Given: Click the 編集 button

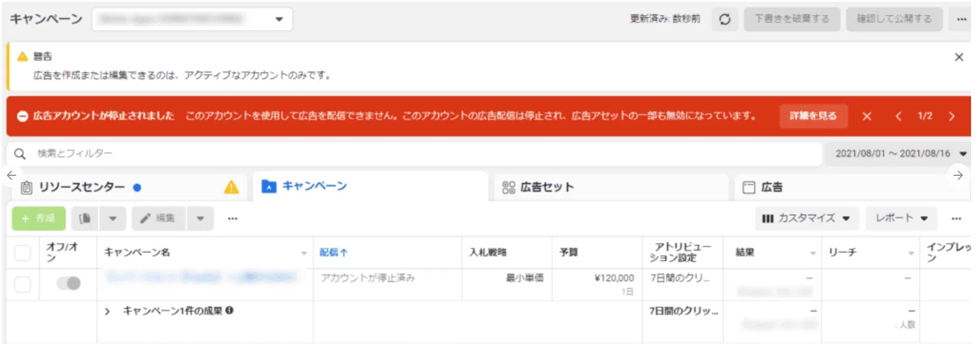Looking at the screenshot, I should [x=159, y=218].
